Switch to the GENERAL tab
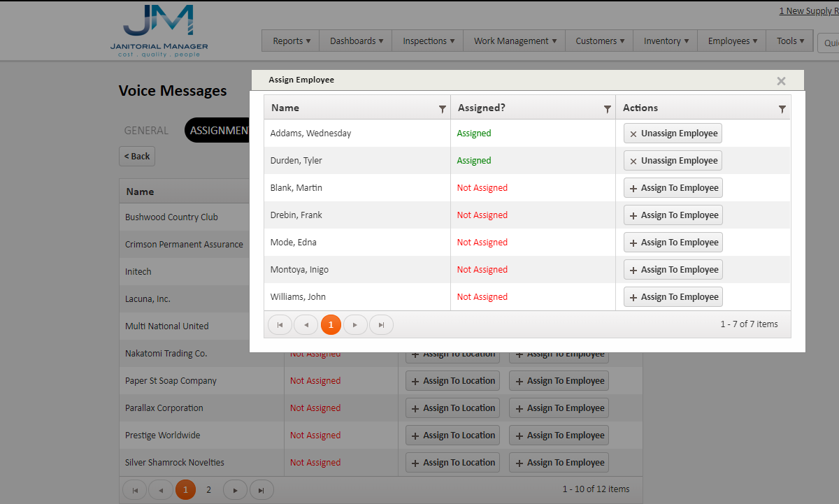 [147, 130]
